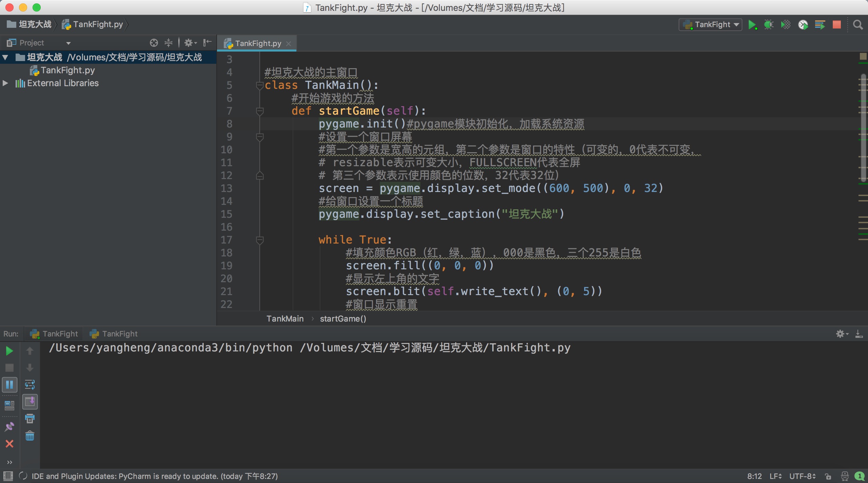This screenshot has width=868, height=483.
Task: Run TankFight with coverage
Action: (x=786, y=25)
